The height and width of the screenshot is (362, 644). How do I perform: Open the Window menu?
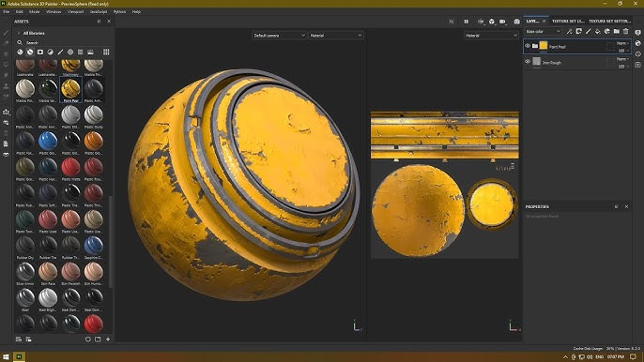[54, 12]
